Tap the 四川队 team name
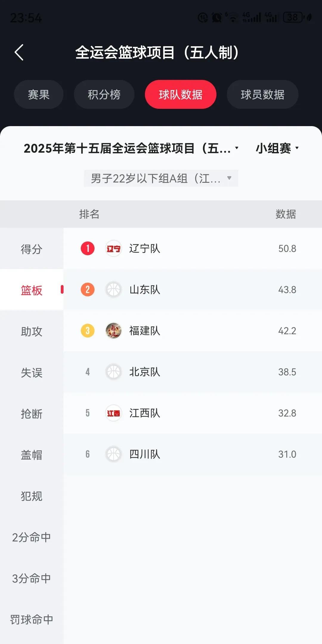This screenshot has height=644, width=322. pos(145,454)
